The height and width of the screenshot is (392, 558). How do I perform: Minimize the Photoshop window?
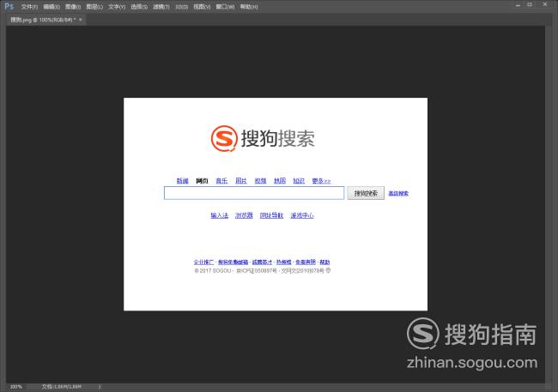518,5
